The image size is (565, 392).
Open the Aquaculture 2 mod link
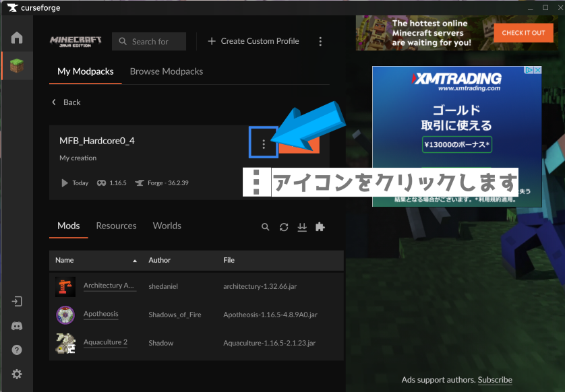point(105,342)
